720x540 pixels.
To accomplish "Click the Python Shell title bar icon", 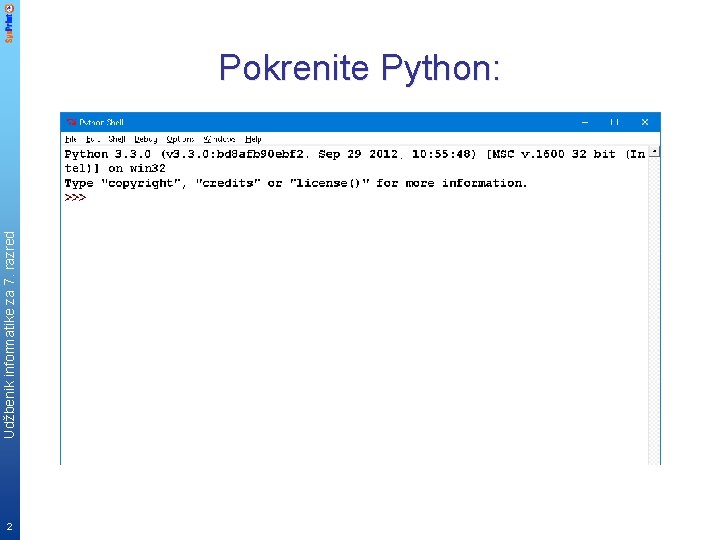I will pyautogui.click(x=71, y=122).
